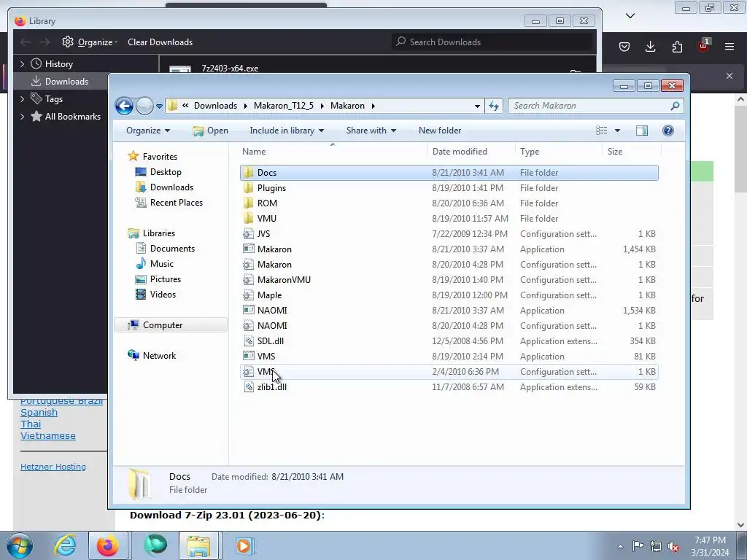Expand All Bookmarks in Library sidebar
This screenshot has height=560, width=747.
pos(22,117)
